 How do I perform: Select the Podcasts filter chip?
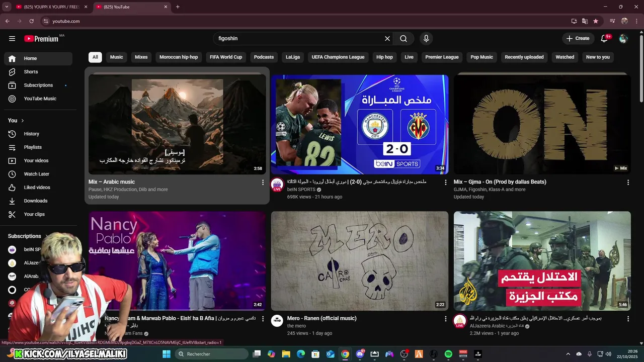pyautogui.click(x=264, y=57)
